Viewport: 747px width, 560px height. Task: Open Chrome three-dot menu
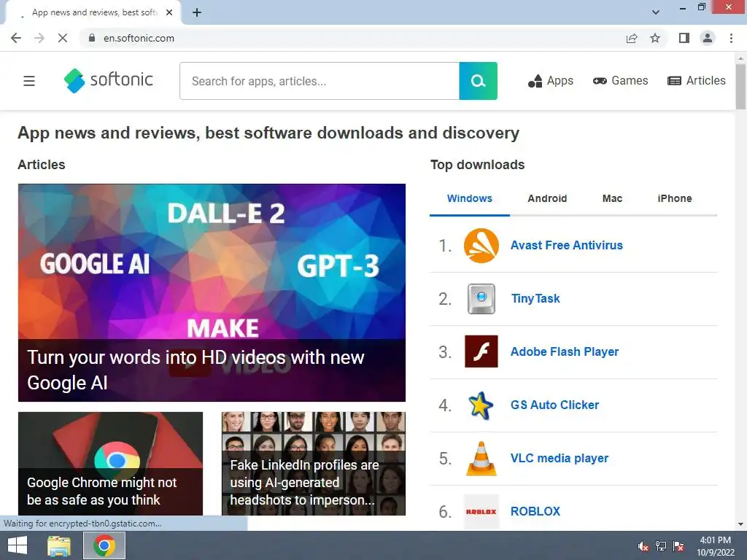click(731, 38)
